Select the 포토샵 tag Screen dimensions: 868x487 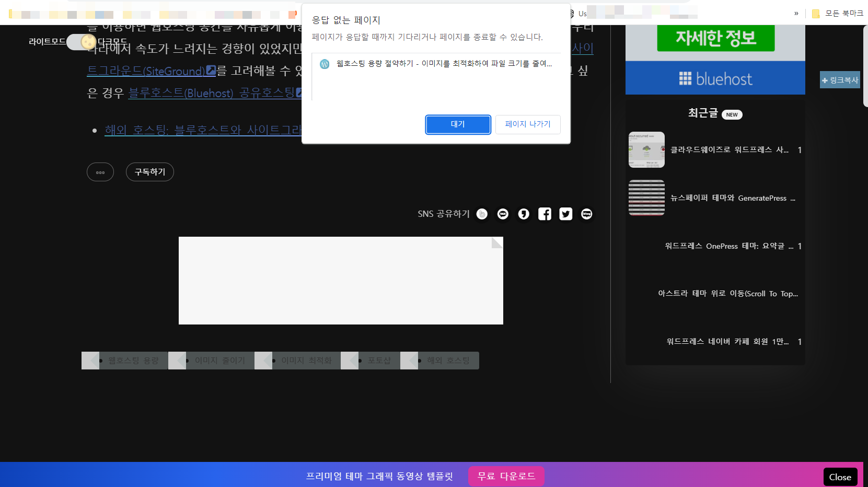[x=378, y=360]
